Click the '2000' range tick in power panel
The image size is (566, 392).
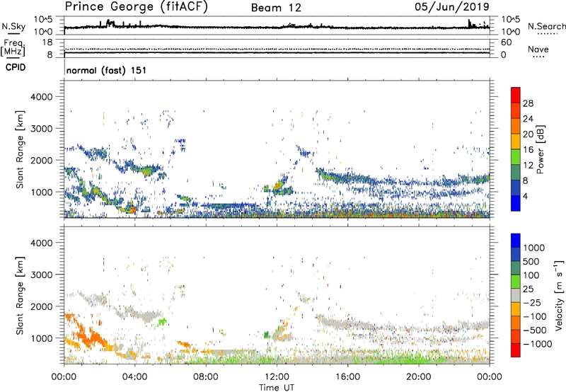click(x=42, y=160)
